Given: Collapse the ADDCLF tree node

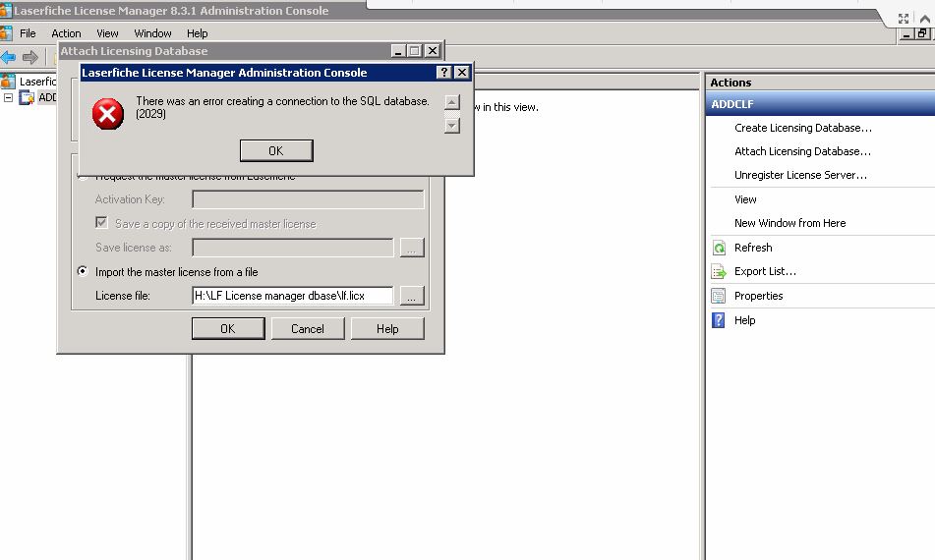Looking at the screenshot, I should tap(8, 97).
